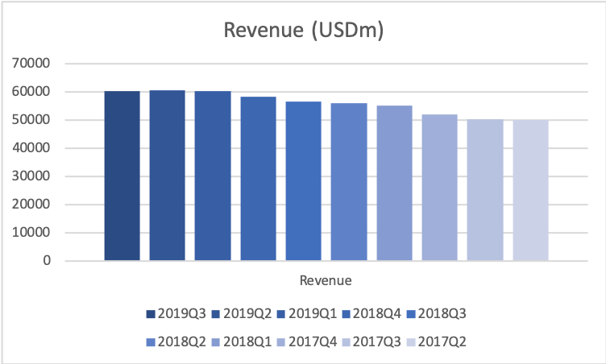The image size is (606, 364).
Task: Click the 2019Q2 bar in the chart
Action: pyautogui.click(x=168, y=176)
